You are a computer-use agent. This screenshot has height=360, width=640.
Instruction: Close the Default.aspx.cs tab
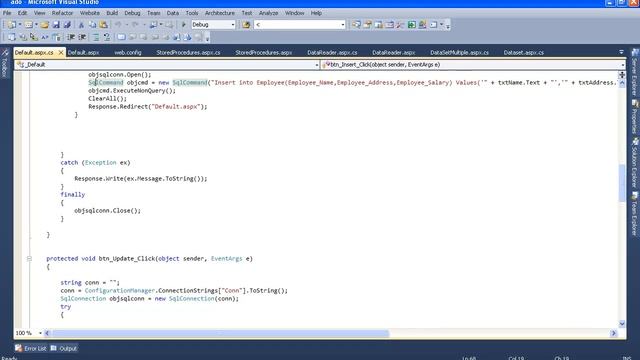tap(61, 53)
